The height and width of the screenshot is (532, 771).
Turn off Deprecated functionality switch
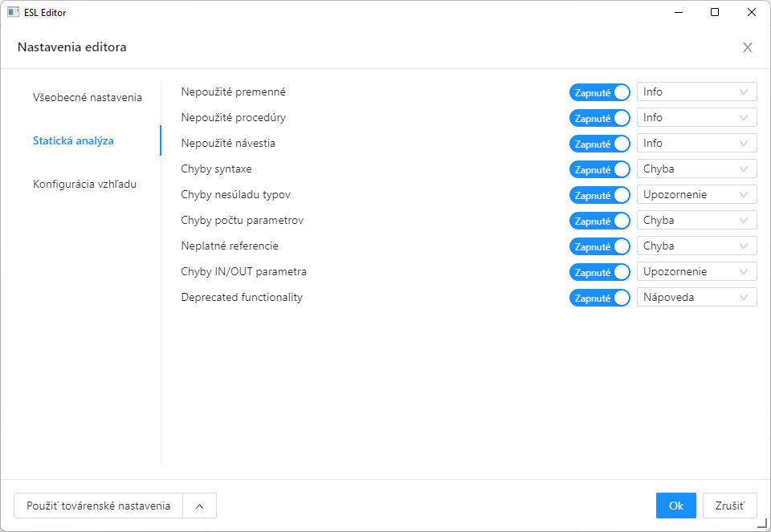(599, 298)
